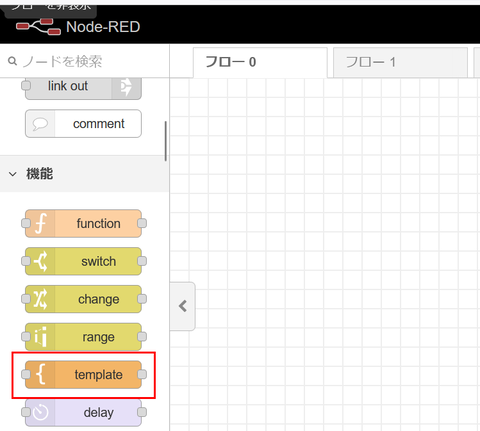Click the ノードを検索 search field
The image size is (480, 431).
coord(85,61)
